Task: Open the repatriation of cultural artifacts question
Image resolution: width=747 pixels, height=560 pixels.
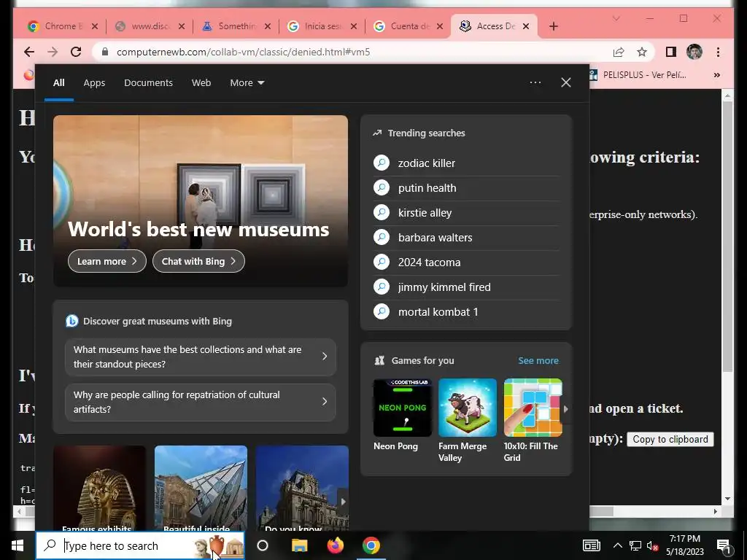Action: coord(200,402)
